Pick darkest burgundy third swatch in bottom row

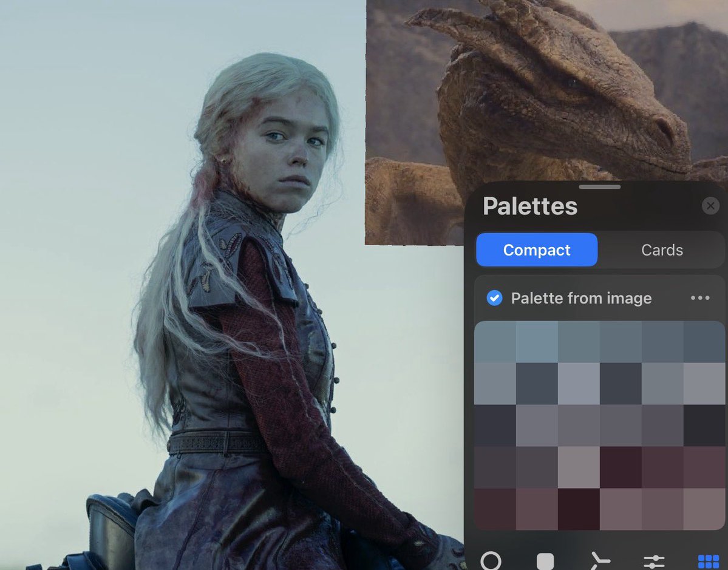579,509
